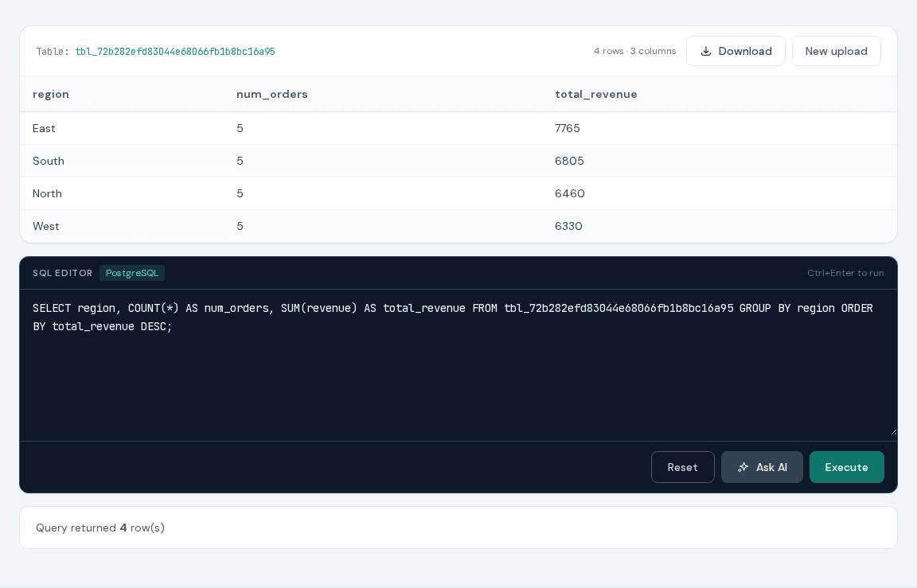Select the North region cell
Image resolution: width=917 pixels, height=588 pixels.
click(x=47, y=193)
